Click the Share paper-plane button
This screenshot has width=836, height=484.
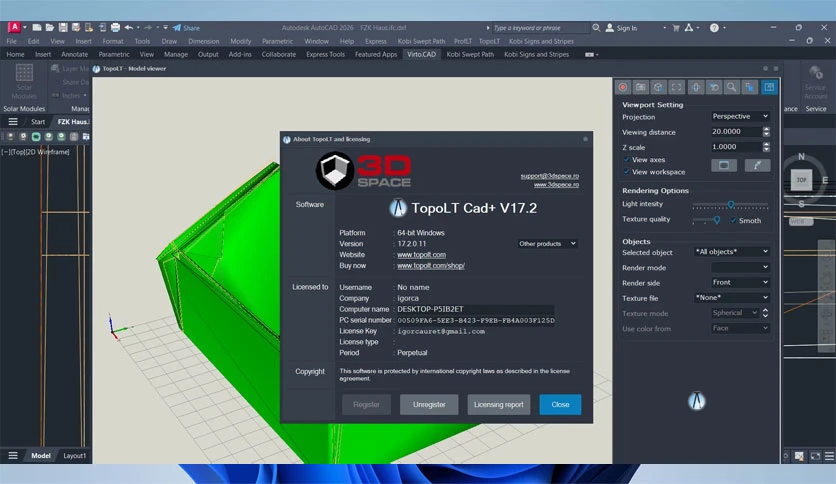tap(186, 28)
